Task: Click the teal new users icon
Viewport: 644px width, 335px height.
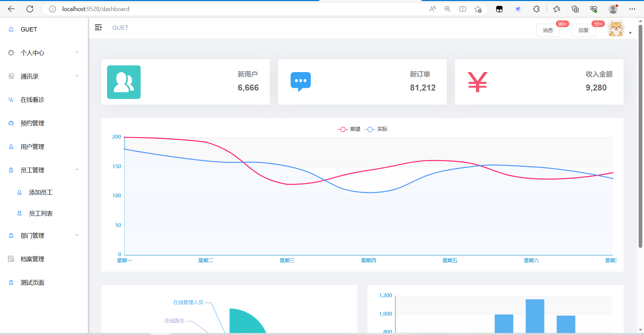Action: pos(124,82)
